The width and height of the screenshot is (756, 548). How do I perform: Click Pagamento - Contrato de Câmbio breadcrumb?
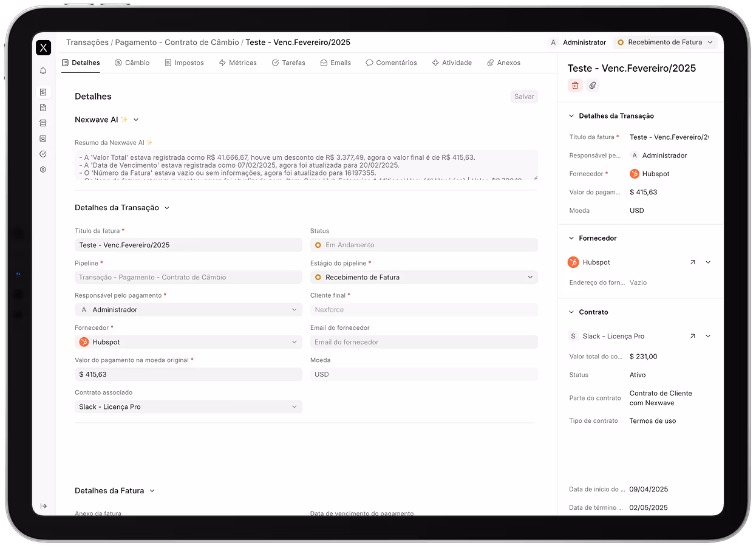(x=177, y=43)
